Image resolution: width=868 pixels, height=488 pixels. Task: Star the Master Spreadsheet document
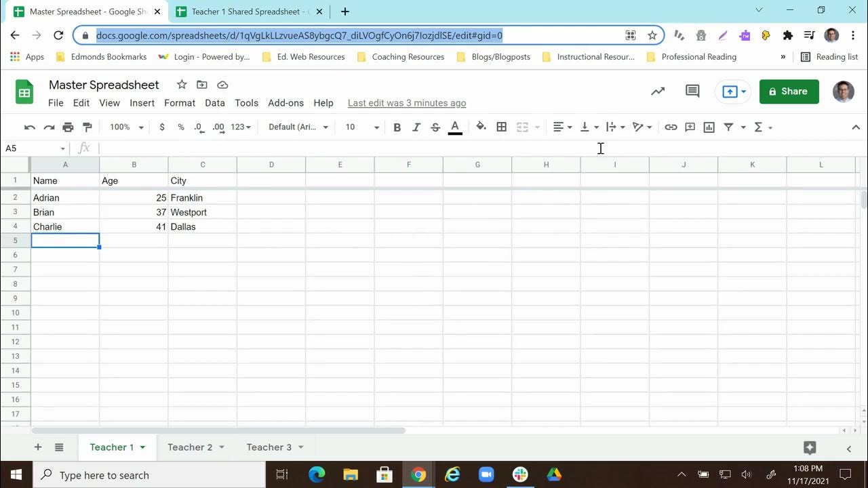182,85
